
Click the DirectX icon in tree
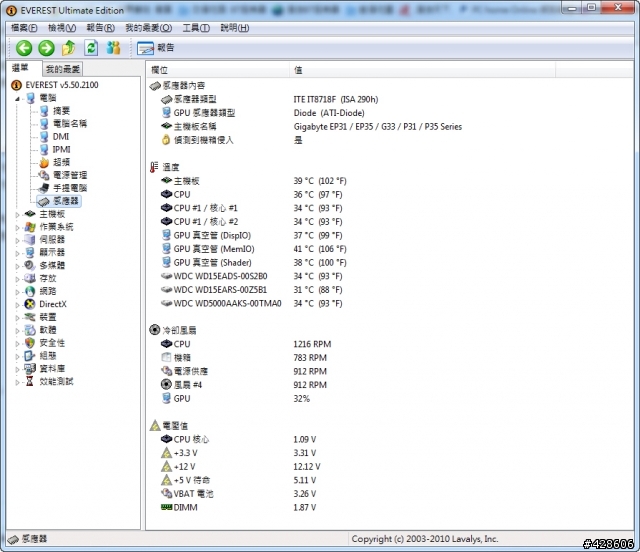click(30, 304)
